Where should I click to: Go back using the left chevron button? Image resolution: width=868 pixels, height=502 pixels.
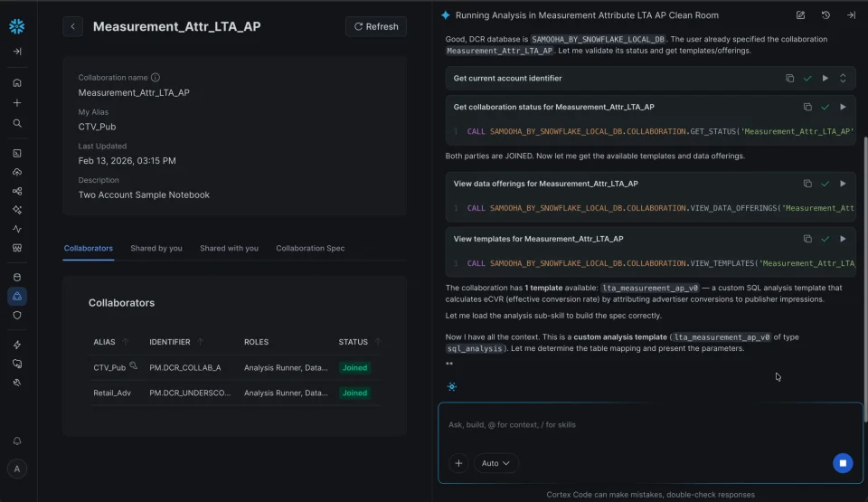click(x=72, y=26)
